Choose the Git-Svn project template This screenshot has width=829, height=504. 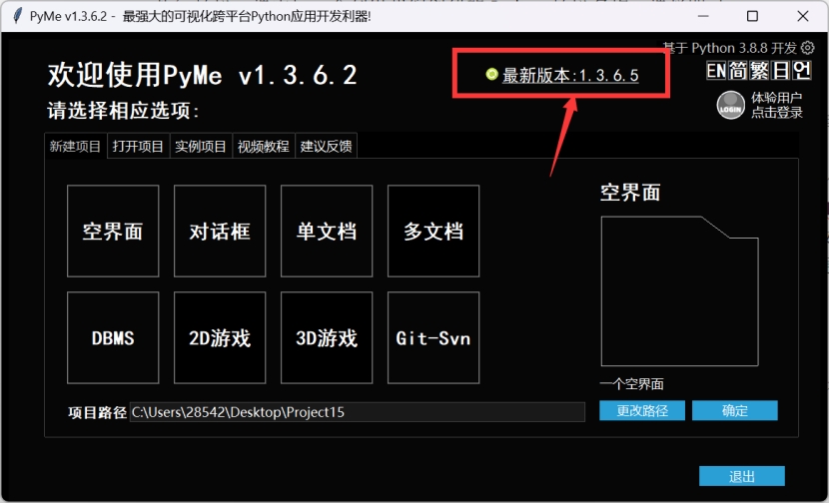point(433,337)
